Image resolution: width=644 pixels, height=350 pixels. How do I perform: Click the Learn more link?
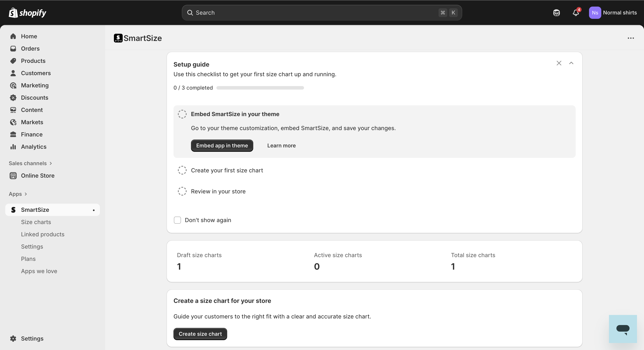click(x=281, y=145)
